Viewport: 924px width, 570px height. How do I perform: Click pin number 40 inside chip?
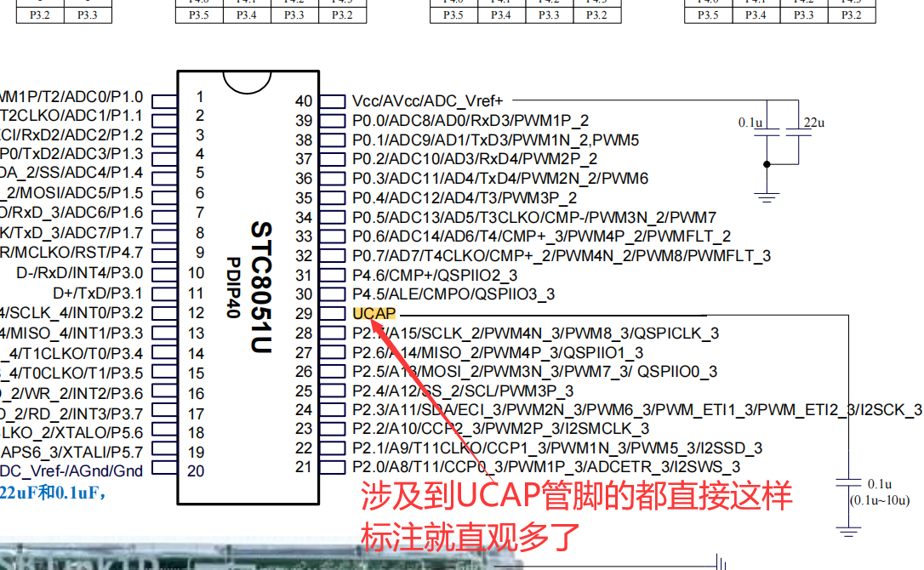(x=304, y=101)
